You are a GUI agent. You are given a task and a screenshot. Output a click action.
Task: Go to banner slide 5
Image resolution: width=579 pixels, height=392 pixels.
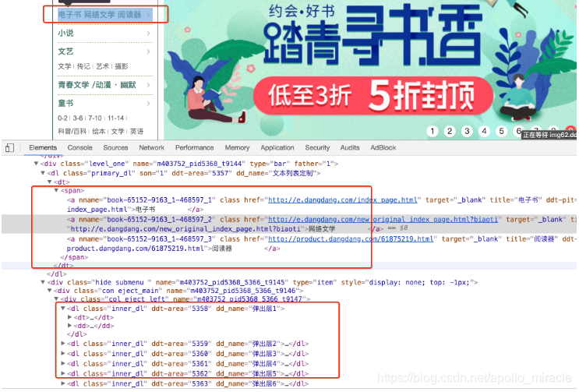[x=501, y=131]
